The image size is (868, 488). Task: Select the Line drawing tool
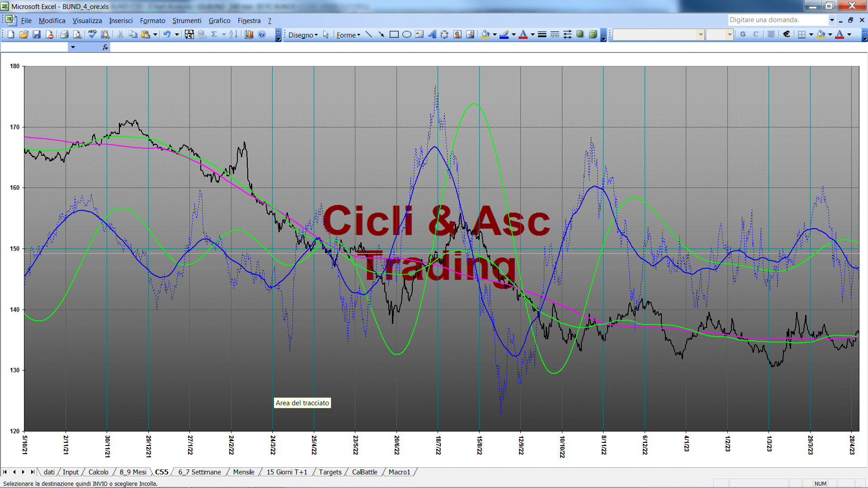(x=369, y=35)
